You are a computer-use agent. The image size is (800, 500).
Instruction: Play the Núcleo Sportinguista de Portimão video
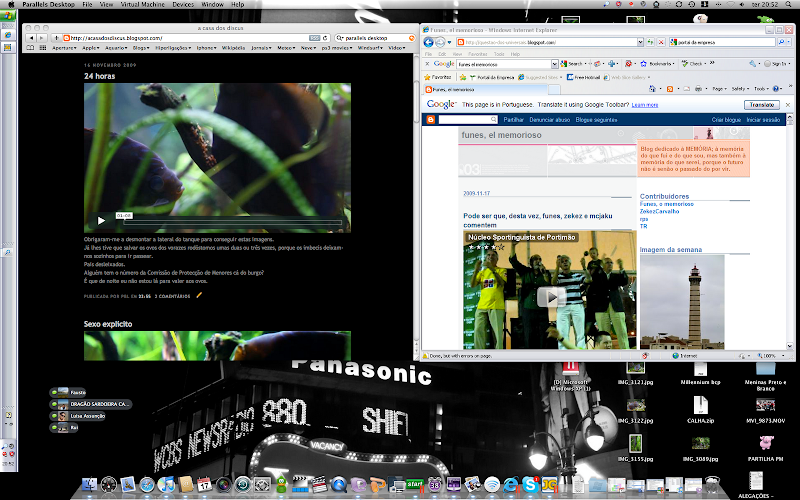550,297
